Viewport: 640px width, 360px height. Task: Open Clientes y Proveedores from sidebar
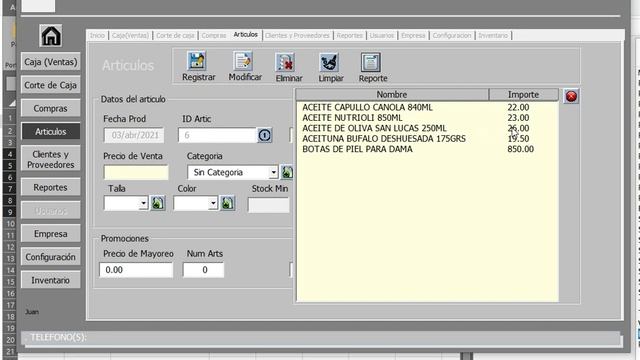(x=51, y=159)
